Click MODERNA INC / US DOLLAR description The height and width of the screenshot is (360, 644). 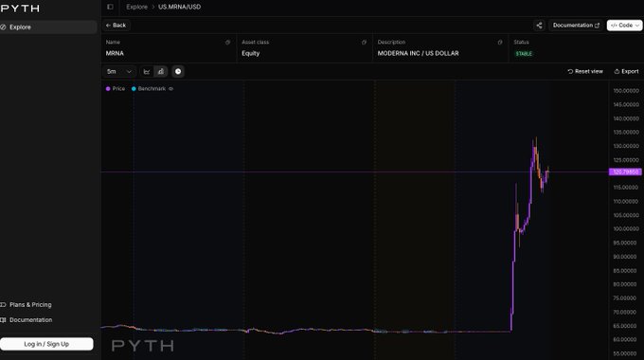418,53
